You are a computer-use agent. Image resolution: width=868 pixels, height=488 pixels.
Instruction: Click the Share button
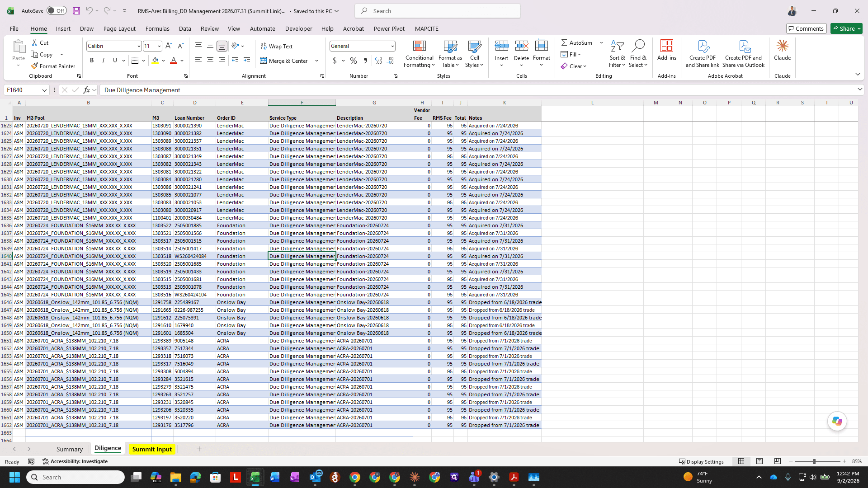pyautogui.click(x=846, y=28)
